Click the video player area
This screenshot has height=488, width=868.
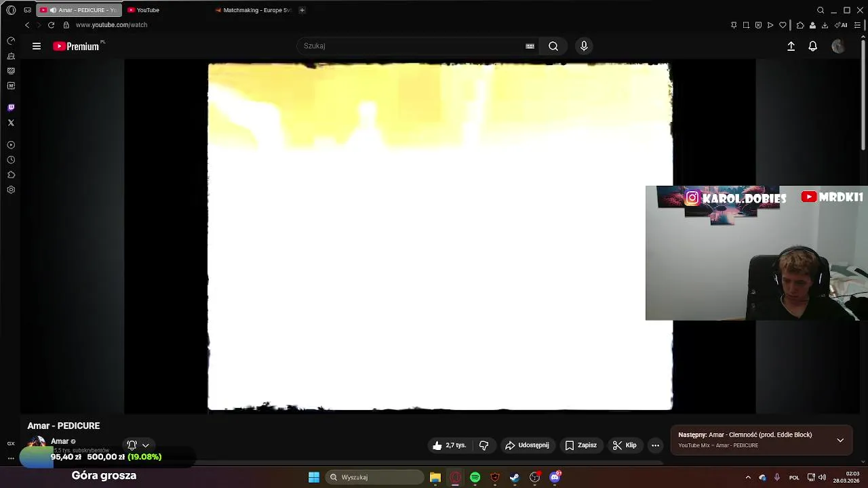pos(439,237)
